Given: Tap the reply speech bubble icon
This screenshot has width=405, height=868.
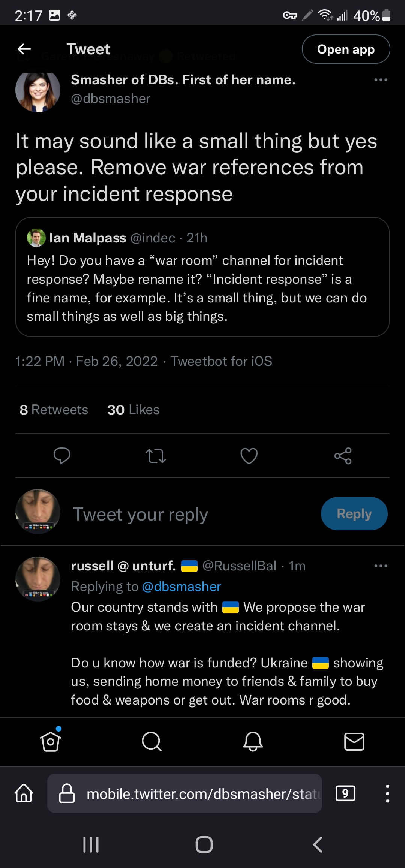Looking at the screenshot, I should pyautogui.click(x=62, y=456).
